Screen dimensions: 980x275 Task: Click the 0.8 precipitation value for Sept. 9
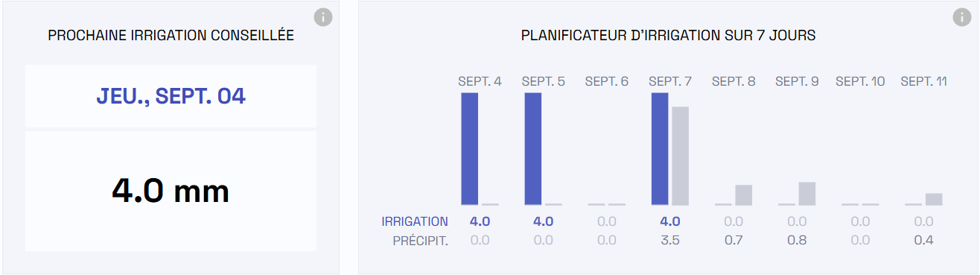(797, 241)
